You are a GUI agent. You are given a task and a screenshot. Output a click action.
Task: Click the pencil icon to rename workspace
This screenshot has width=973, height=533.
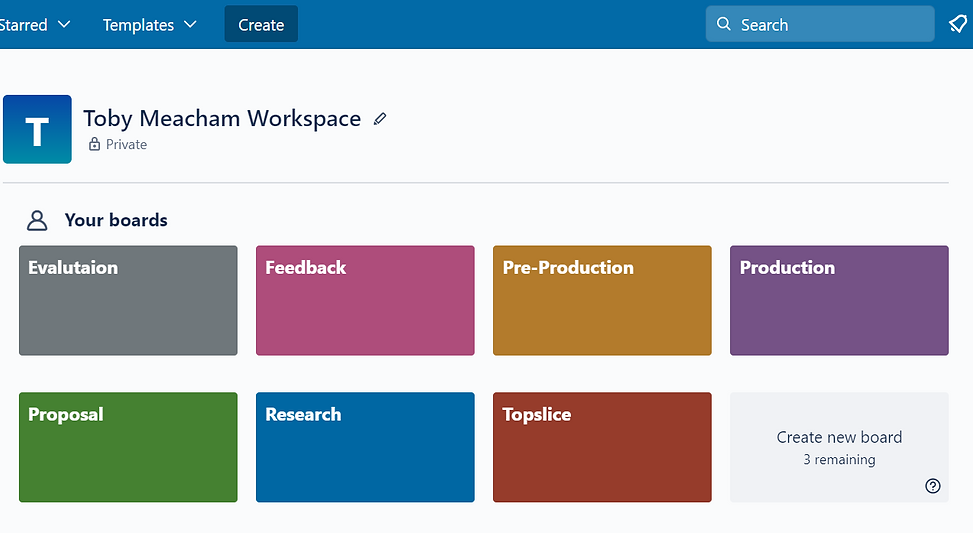point(380,119)
